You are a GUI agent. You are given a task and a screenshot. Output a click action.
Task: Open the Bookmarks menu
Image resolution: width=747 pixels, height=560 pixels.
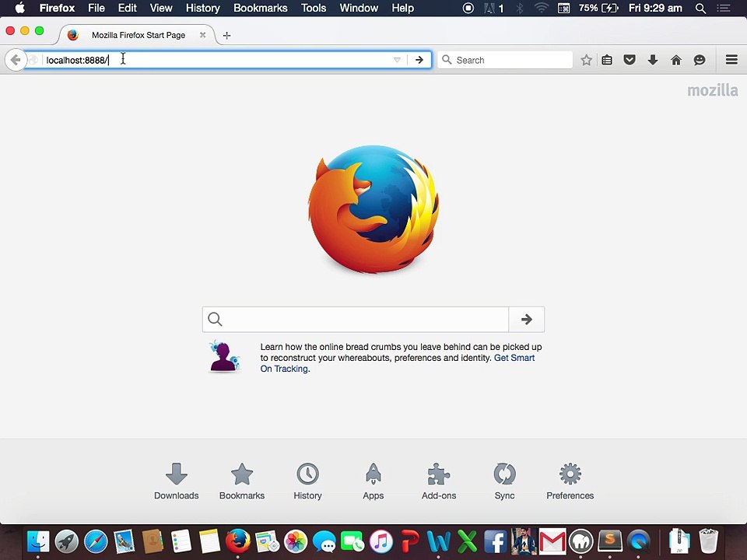pos(261,8)
